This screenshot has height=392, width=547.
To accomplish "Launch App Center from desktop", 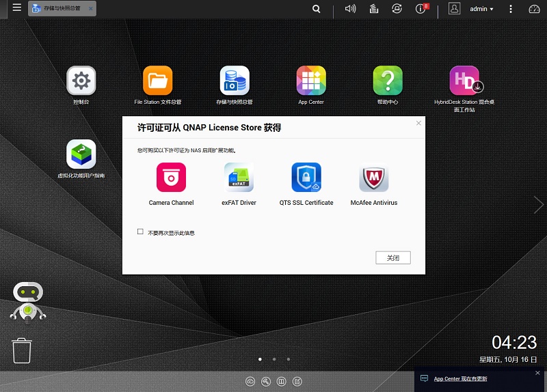I will pos(311,81).
